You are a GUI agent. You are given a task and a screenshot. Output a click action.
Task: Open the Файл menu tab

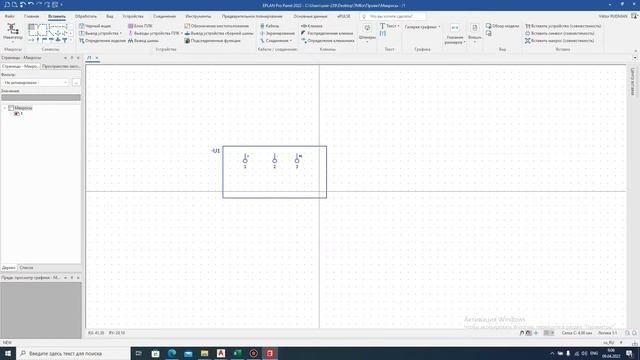9,16
